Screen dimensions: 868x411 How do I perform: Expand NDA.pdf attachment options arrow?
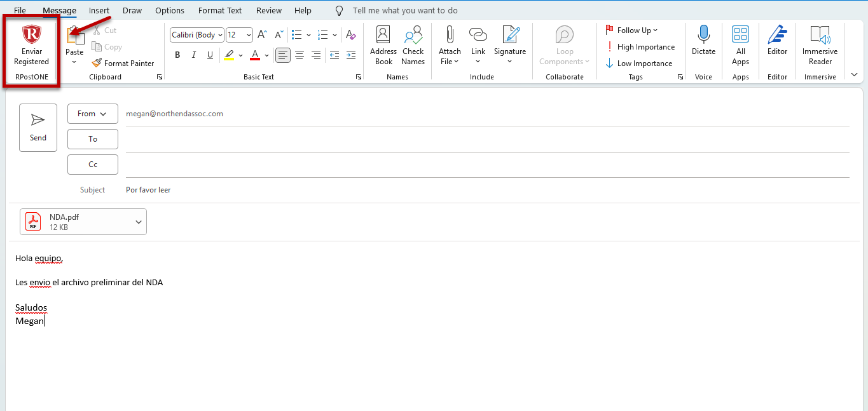coord(139,222)
